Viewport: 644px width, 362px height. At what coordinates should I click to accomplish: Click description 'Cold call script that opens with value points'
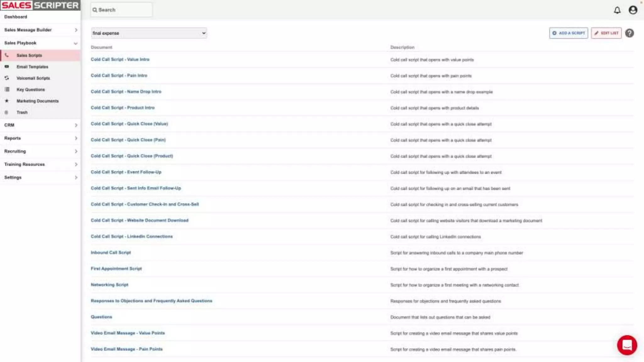point(432,60)
